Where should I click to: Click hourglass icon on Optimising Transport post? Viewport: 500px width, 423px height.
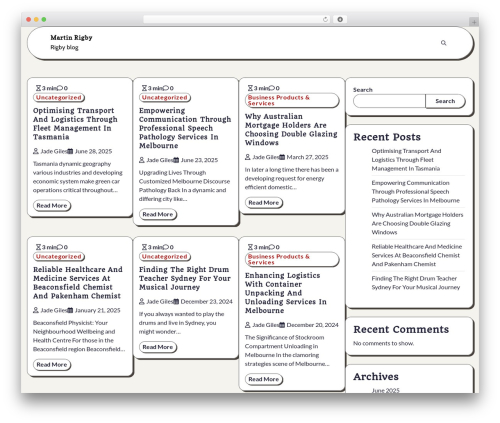pyautogui.click(x=39, y=88)
